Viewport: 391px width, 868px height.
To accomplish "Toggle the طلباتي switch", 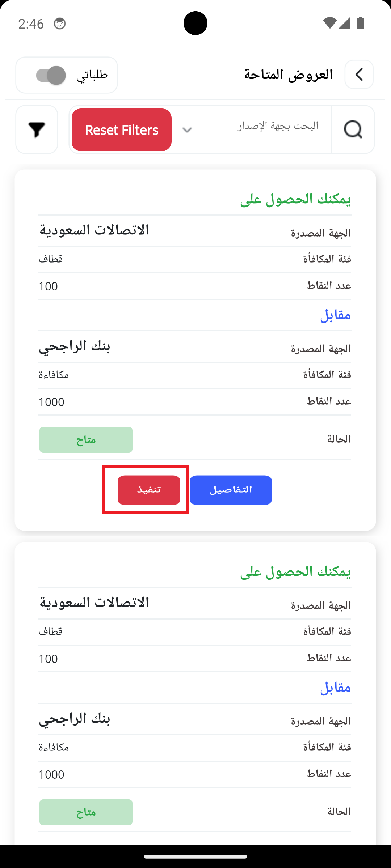I will pos(51,75).
